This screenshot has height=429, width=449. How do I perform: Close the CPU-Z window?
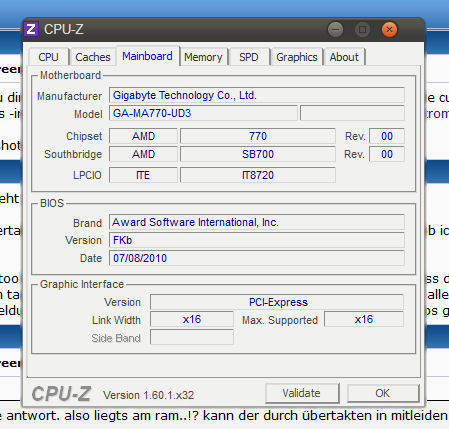(x=389, y=30)
